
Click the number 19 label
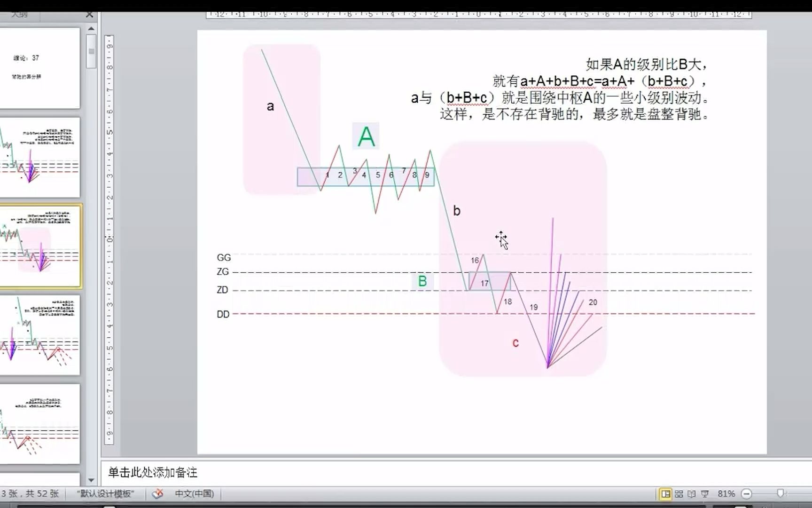coord(534,307)
